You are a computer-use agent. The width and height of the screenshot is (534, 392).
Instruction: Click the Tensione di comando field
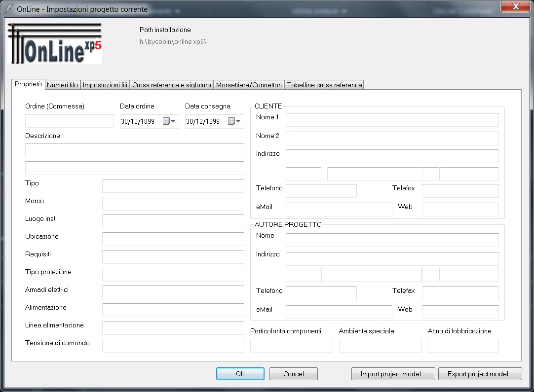coord(173,345)
